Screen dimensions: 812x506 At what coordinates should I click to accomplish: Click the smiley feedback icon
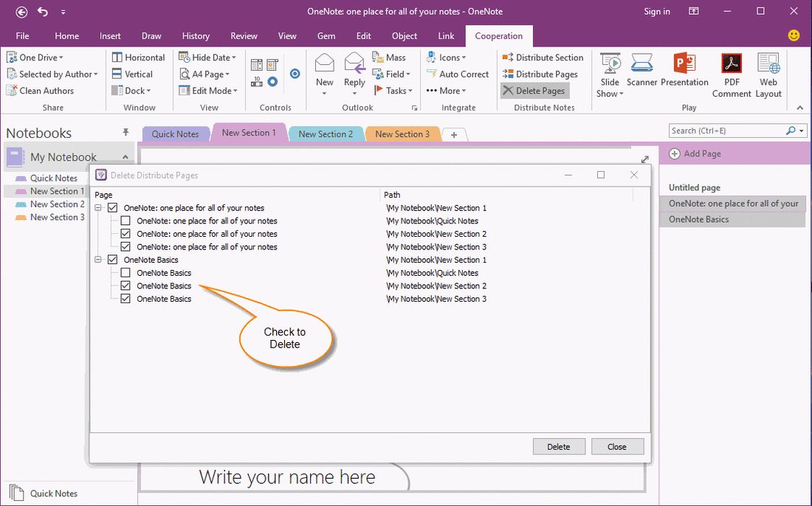(x=794, y=35)
